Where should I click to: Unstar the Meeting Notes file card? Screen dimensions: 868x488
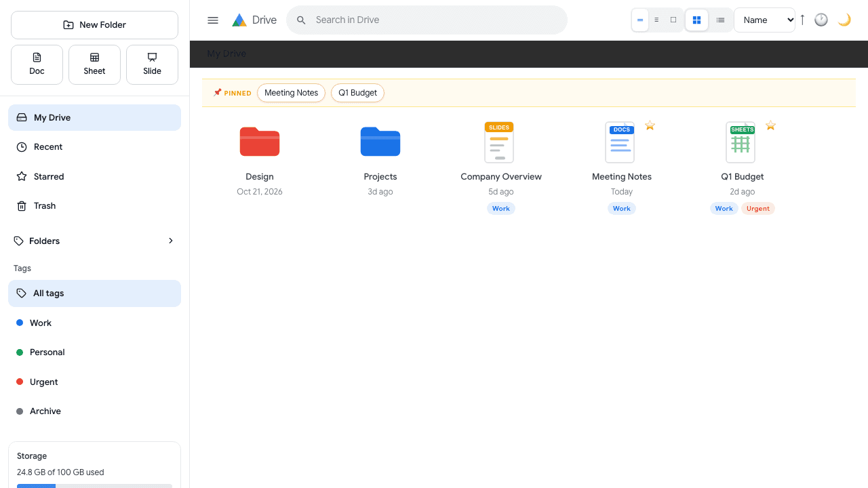tap(650, 125)
